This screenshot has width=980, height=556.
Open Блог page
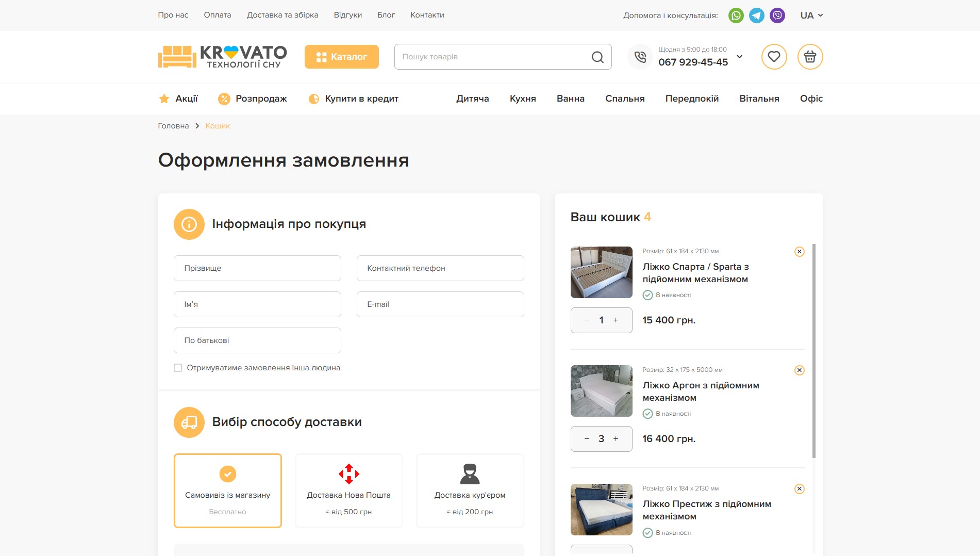point(386,15)
